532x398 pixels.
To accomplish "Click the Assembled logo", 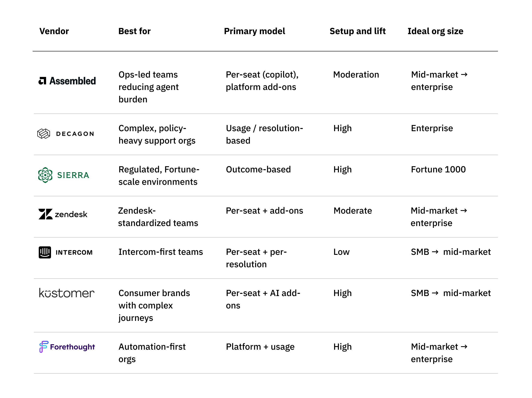I will click(67, 81).
